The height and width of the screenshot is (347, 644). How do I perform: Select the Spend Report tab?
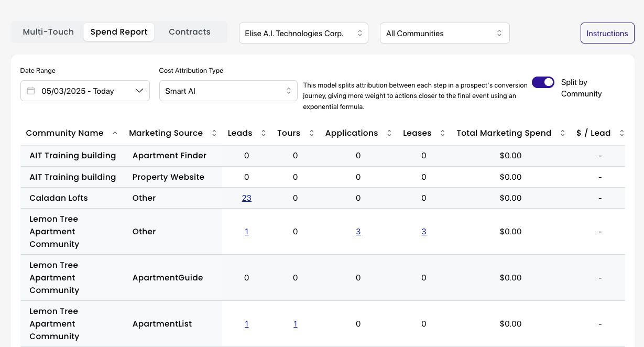pos(119,32)
